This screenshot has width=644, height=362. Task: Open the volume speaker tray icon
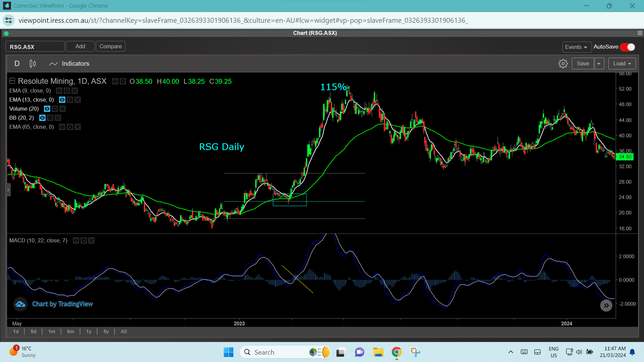click(x=579, y=352)
